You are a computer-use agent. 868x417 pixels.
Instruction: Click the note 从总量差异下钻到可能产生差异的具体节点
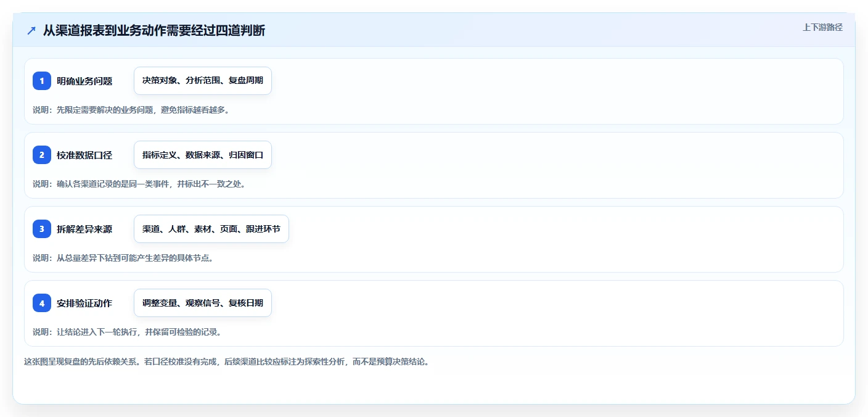coord(123,258)
